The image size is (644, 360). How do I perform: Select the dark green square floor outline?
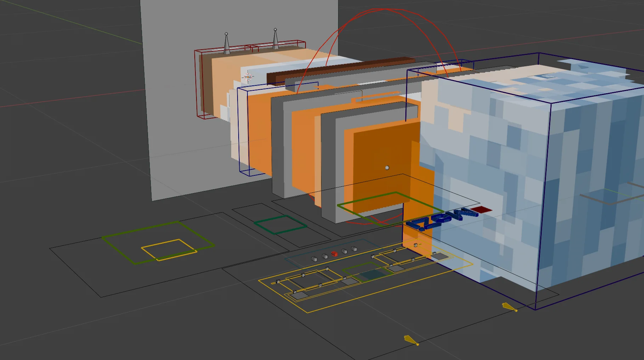click(280, 225)
